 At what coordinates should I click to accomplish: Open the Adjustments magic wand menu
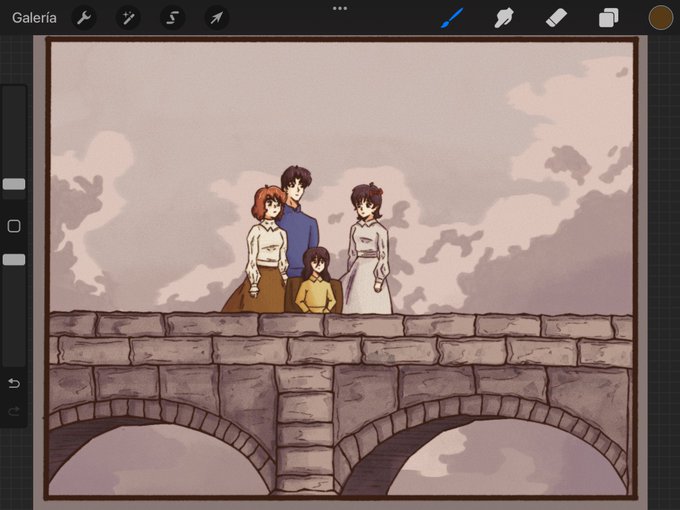click(x=128, y=18)
